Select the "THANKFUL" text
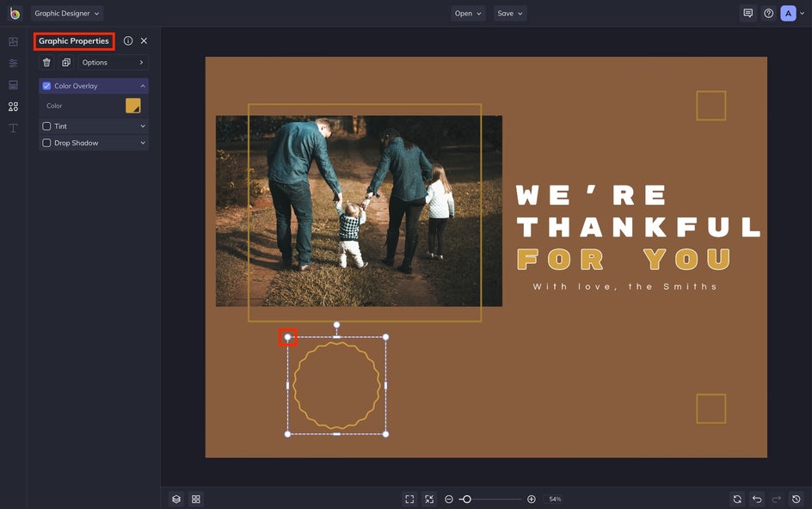812x509 pixels. [x=639, y=227]
